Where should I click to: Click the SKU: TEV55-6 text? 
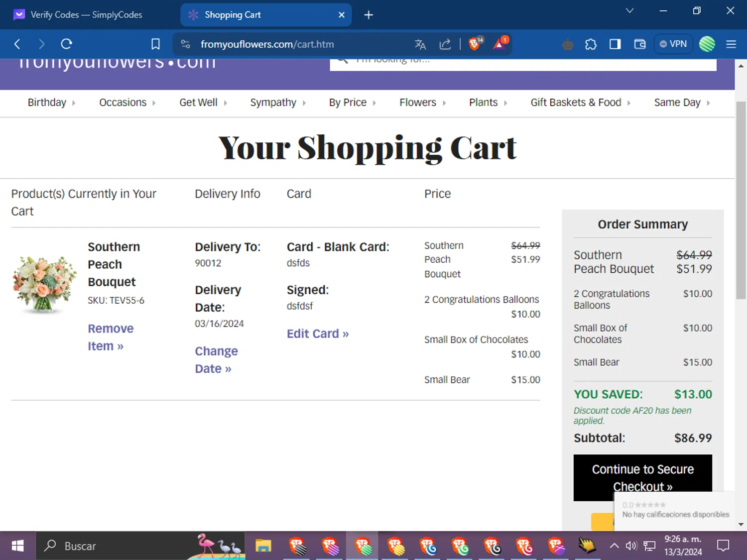click(116, 300)
